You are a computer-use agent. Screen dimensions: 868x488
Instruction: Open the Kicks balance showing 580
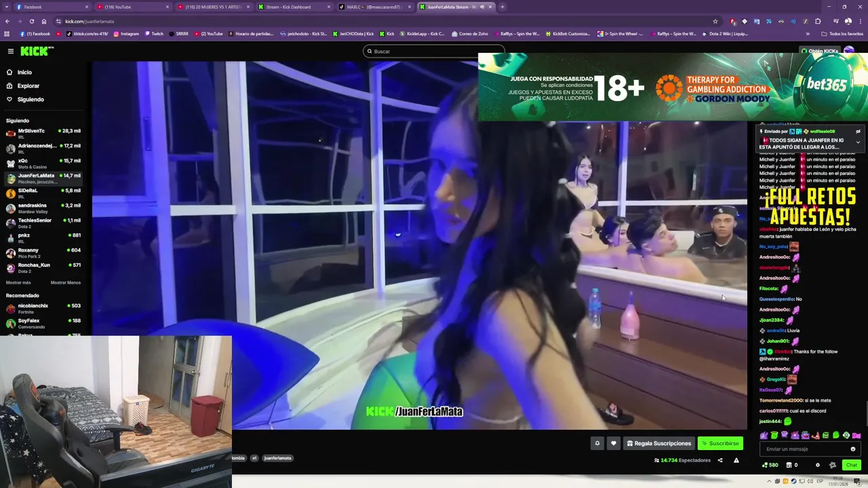pos(770,465)
